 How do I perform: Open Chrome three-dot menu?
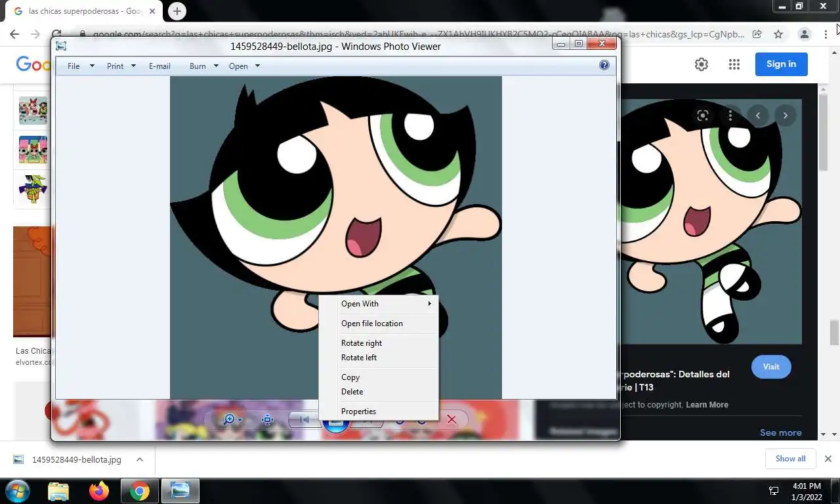(826, 34)
